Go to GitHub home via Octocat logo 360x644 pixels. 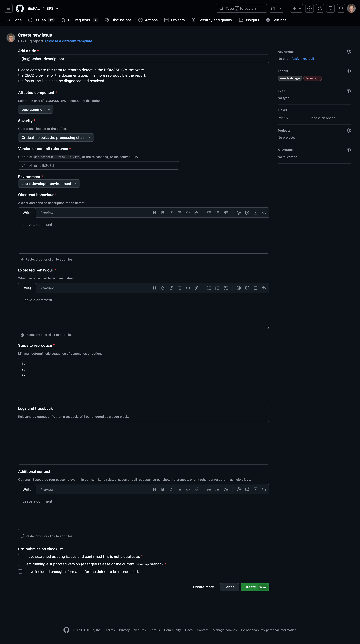pos(20,8)
